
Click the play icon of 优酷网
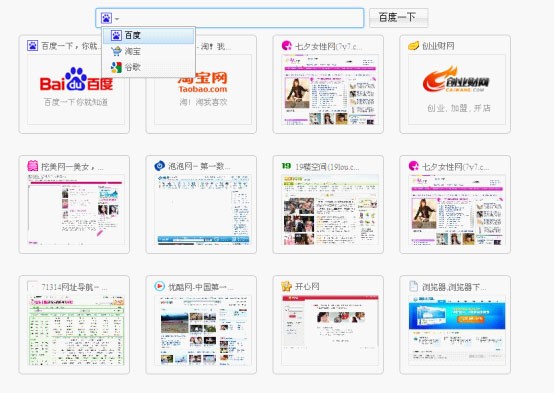(x=160, y=286)
